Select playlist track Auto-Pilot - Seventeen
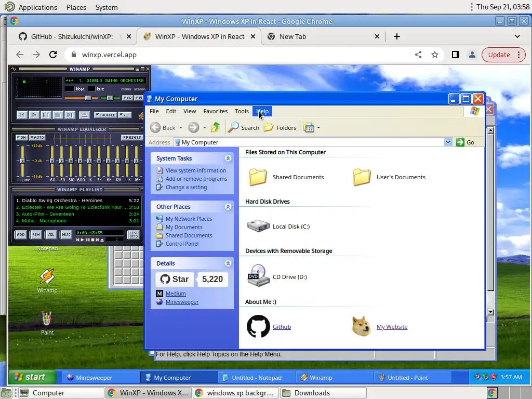 point(77,214)
